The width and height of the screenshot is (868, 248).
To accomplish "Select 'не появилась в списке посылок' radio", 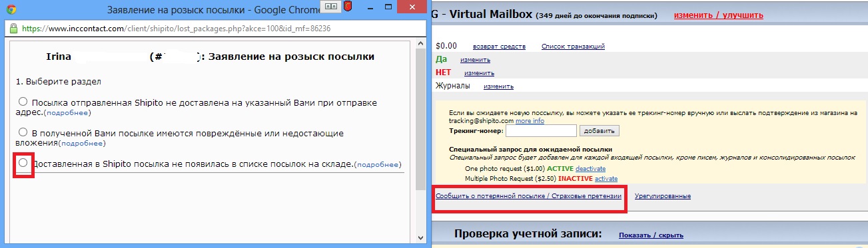I will pos(23,162).
